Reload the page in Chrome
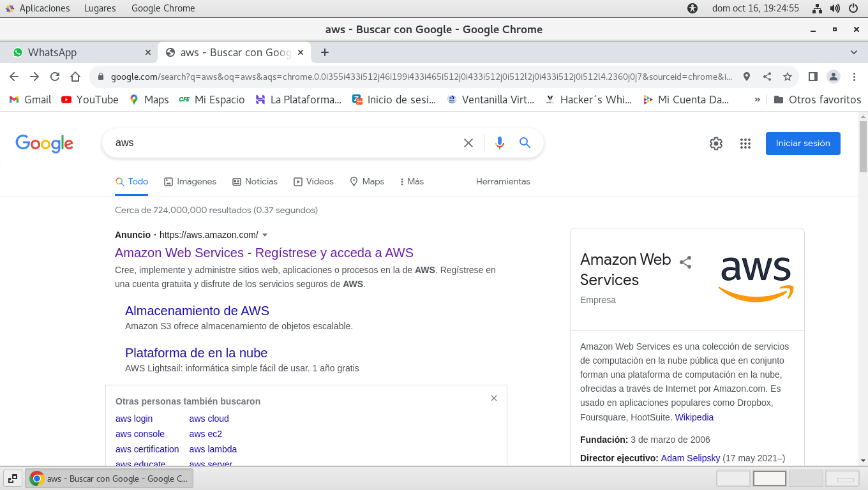The height and width of the screenshot is (490, 868). click(x=55, y=77)
